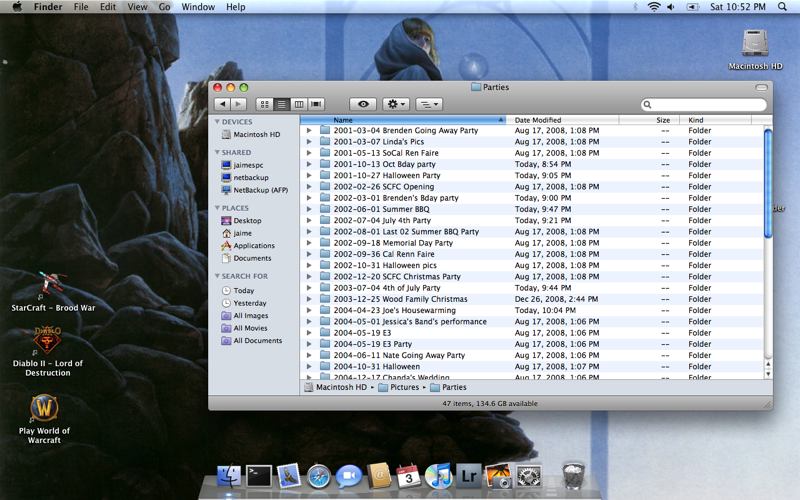This screenshot has height=500, width=800.
Task: Open iCal from the Dock
Action: (x=409, y=476)
